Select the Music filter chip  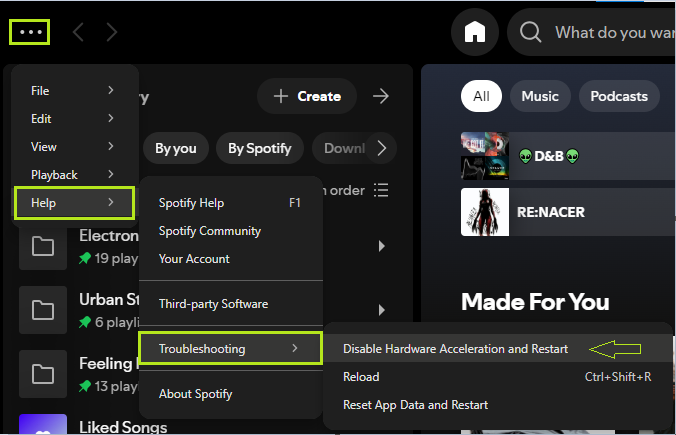(x=540, y=96)
